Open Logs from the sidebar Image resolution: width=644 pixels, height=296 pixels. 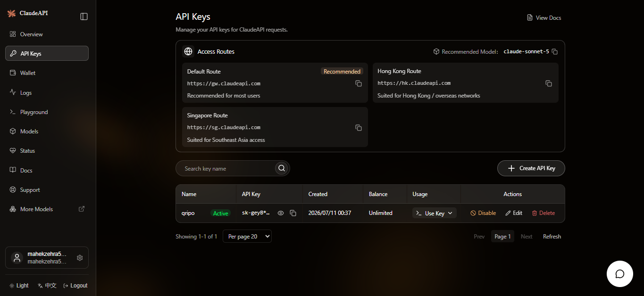pos(47,93)
